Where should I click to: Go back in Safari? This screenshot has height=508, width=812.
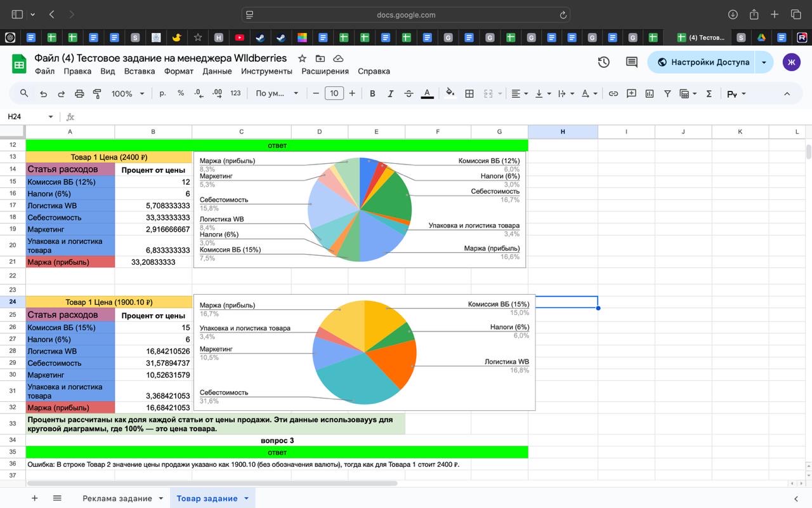[x=51, y=15]
